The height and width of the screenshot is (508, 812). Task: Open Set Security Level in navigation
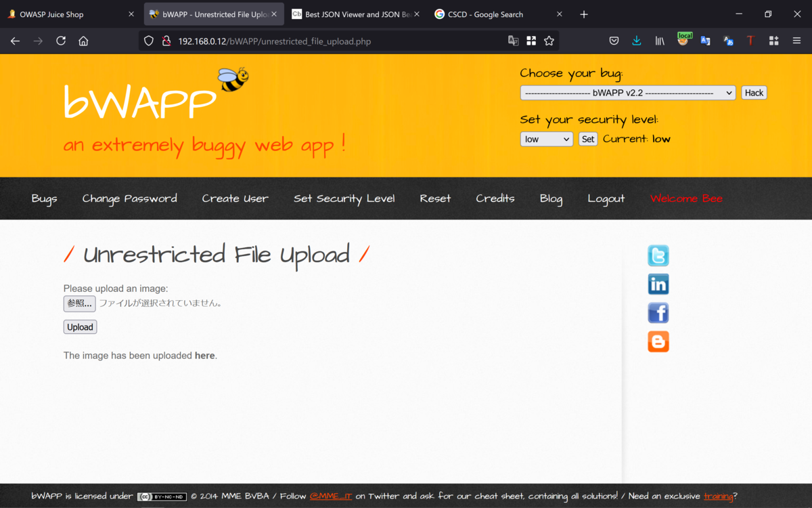344,198
